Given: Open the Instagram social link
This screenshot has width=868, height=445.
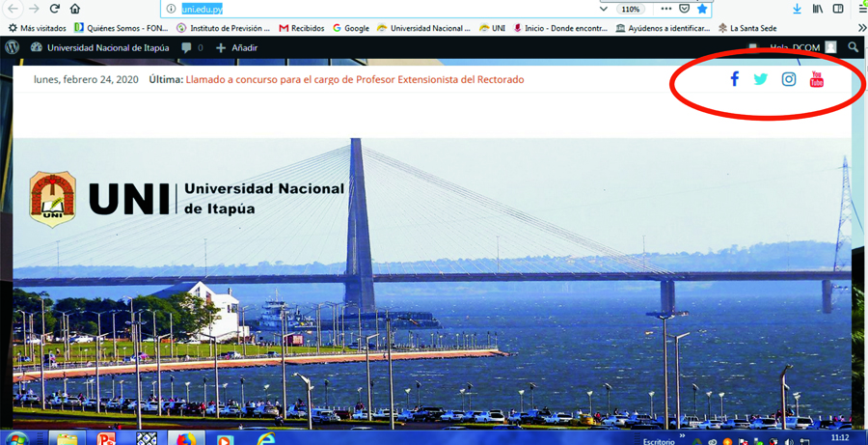Looking at the screenshot, I should [789, 79].
